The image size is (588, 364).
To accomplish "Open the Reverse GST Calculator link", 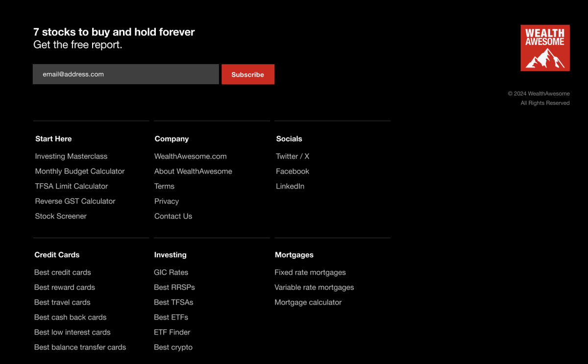I will [75, 201].
